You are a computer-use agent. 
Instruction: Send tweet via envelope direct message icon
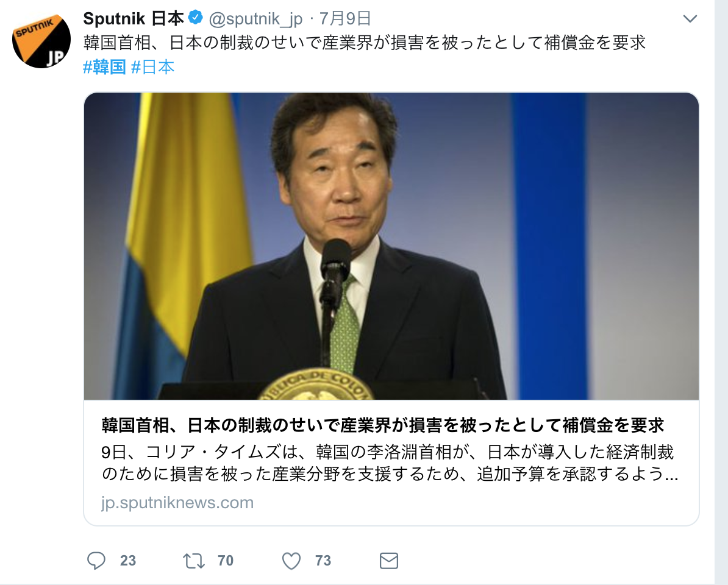pyautogui.click(x=388, y=561)
